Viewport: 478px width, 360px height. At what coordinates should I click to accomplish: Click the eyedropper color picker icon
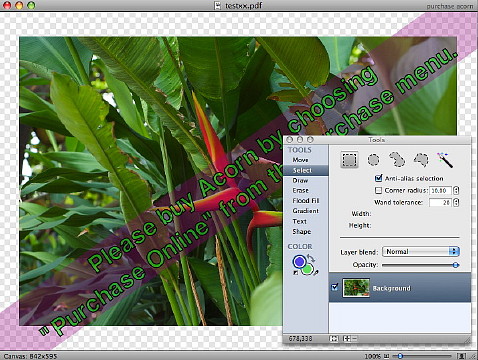pos(316,273)
